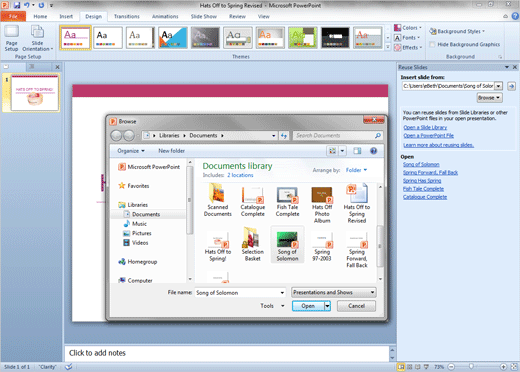Screen dimensions: 520x372
Task: Open Arrange by Folder dropdown
Action: pyautogui.click(x=356, y=170)
